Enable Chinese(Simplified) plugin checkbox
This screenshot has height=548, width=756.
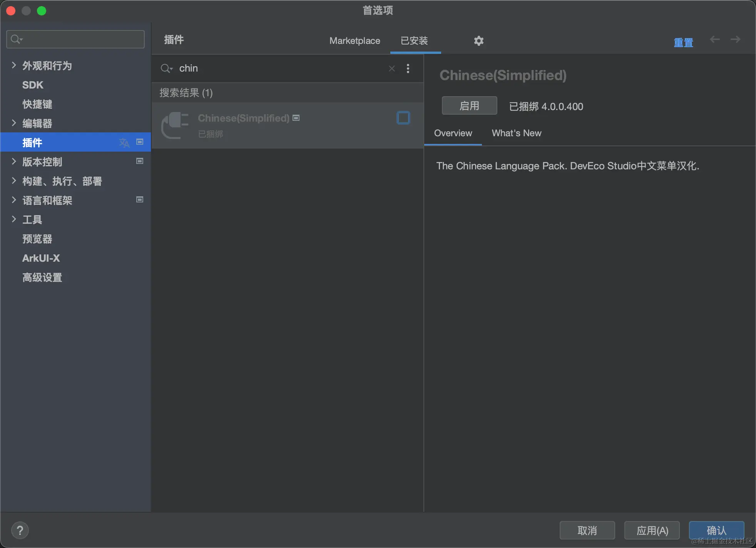click(x=403, y=118)
